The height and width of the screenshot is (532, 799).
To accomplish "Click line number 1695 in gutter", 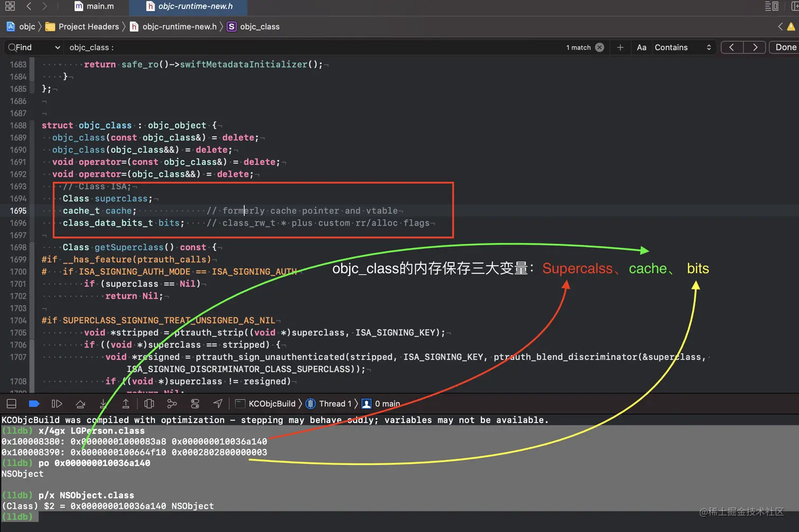I will [x=18, y=210].
